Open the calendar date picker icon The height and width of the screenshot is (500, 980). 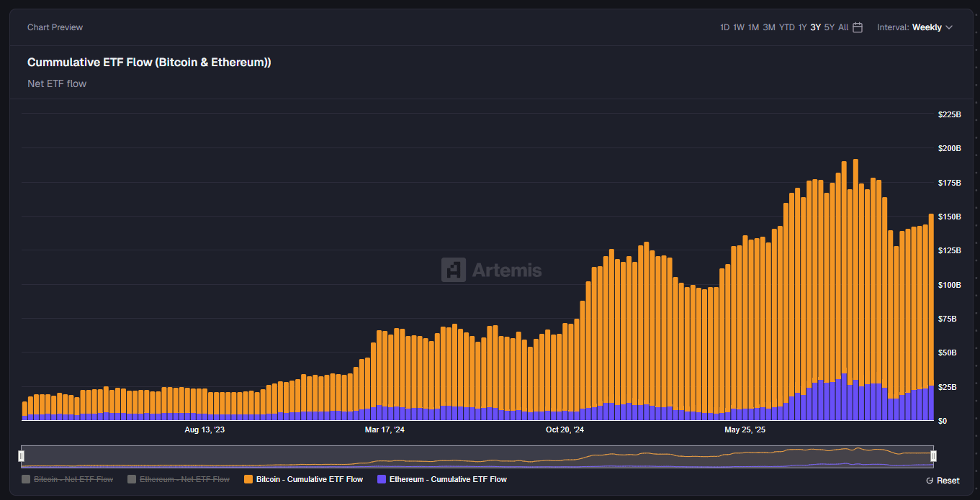coord(858,27)
